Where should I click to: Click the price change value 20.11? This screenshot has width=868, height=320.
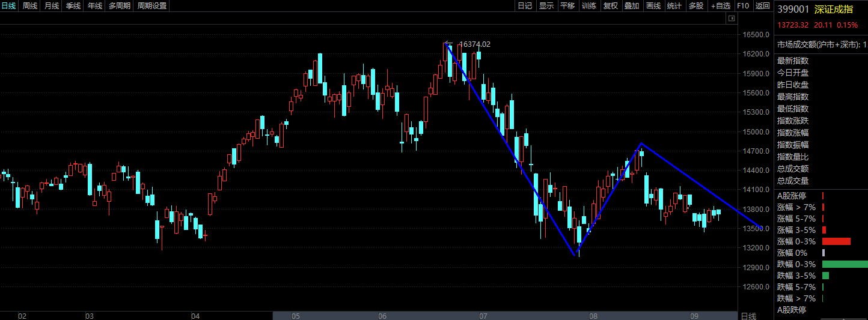(823, 25)
